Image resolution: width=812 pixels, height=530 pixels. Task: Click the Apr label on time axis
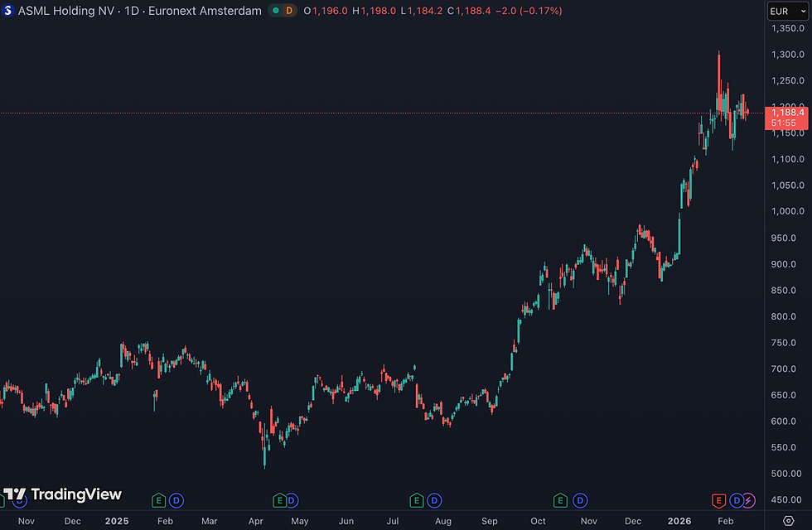tap(256, 521)
